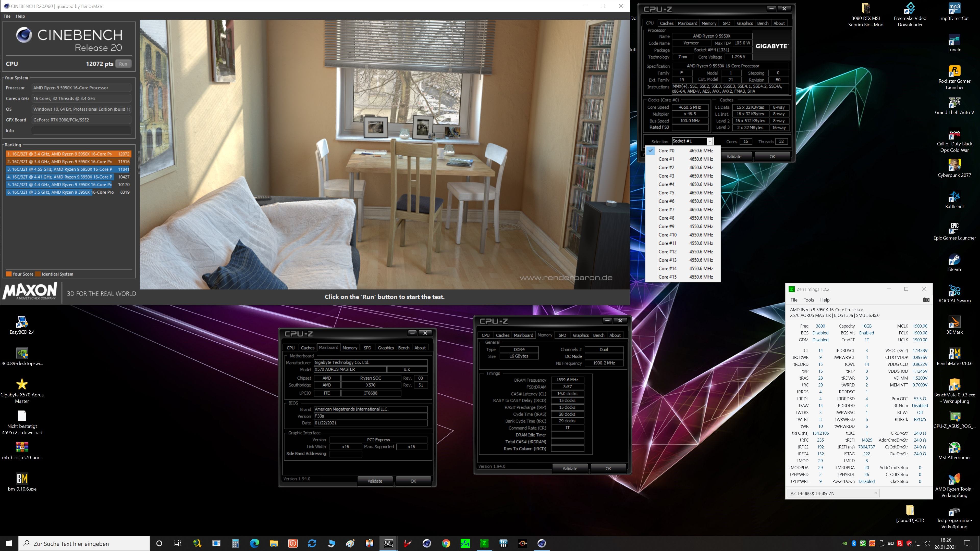The image size is (980, 551).
Task: Open Task View on the taskbar
Action: [x=177, y=543]
